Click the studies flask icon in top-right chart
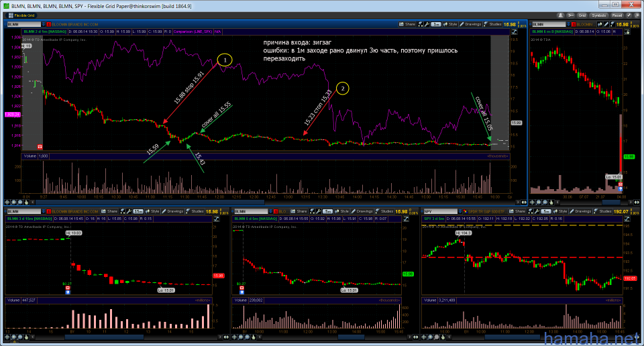The width and height of the screenshot is (644, 346). (612, 24)
